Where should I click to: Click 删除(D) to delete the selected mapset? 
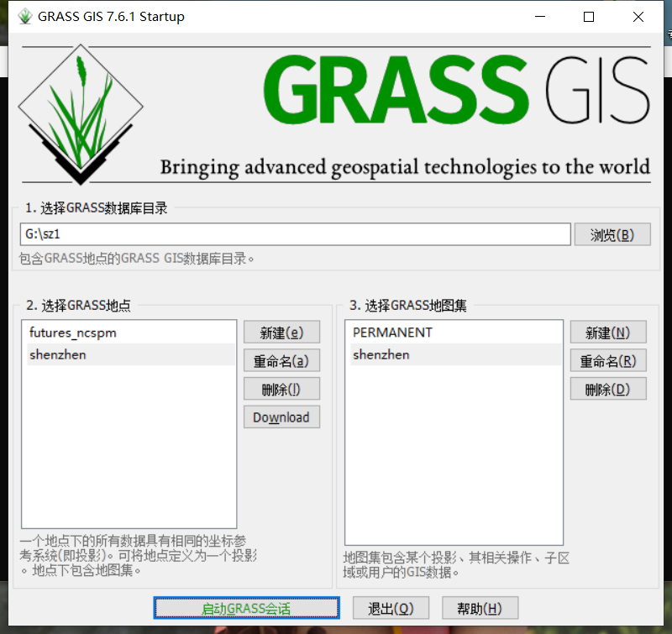[x=607, y=389]
